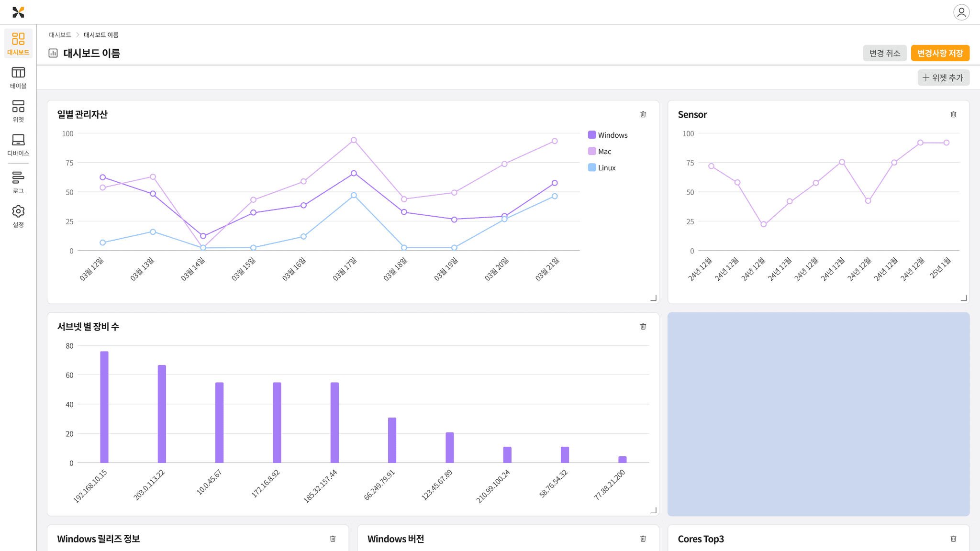Click the 위젯 추가 button
Viewport: 980px width, 551px height.
(943, 77)
